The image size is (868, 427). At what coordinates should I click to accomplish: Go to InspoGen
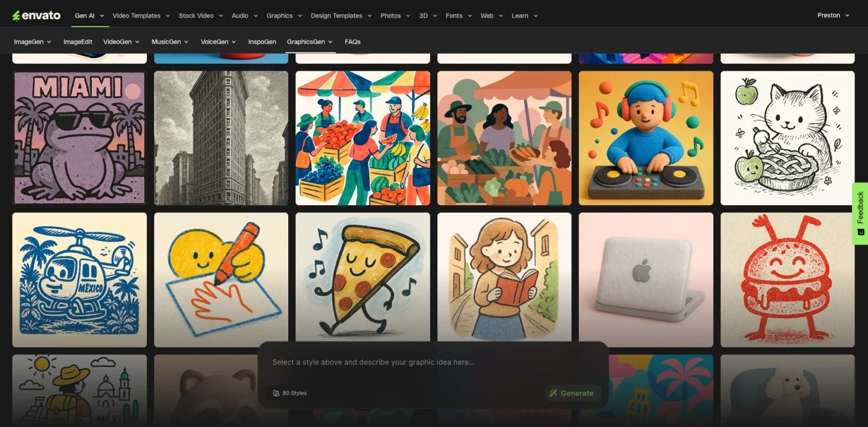262,42
